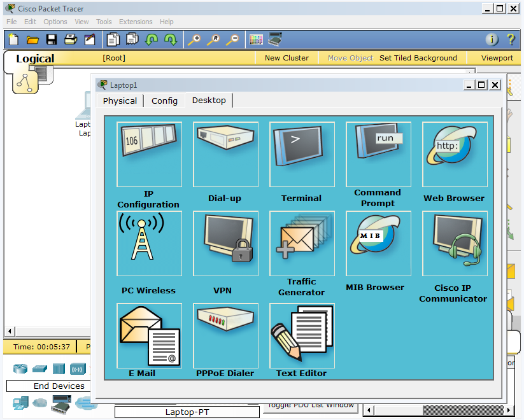
Task: Maximize the Laptop1 window
Action: tap(481, 85)
